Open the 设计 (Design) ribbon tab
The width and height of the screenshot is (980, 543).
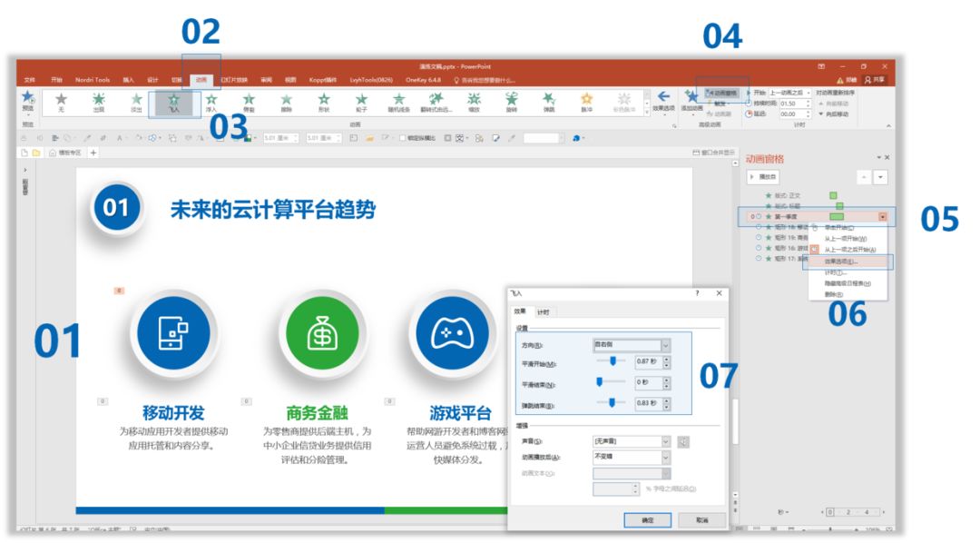(152, 80)
